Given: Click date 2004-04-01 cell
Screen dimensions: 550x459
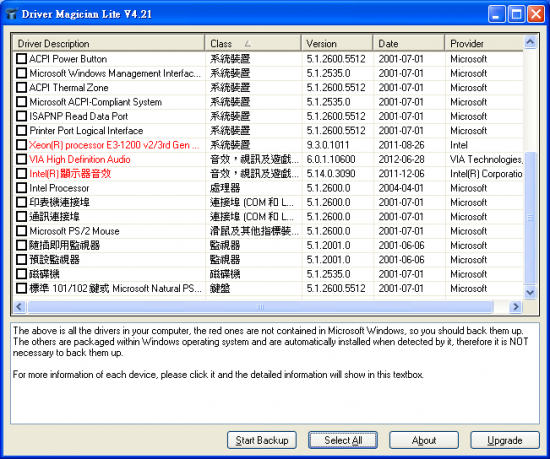Looking at the screenshot, I should click(401, 188).
